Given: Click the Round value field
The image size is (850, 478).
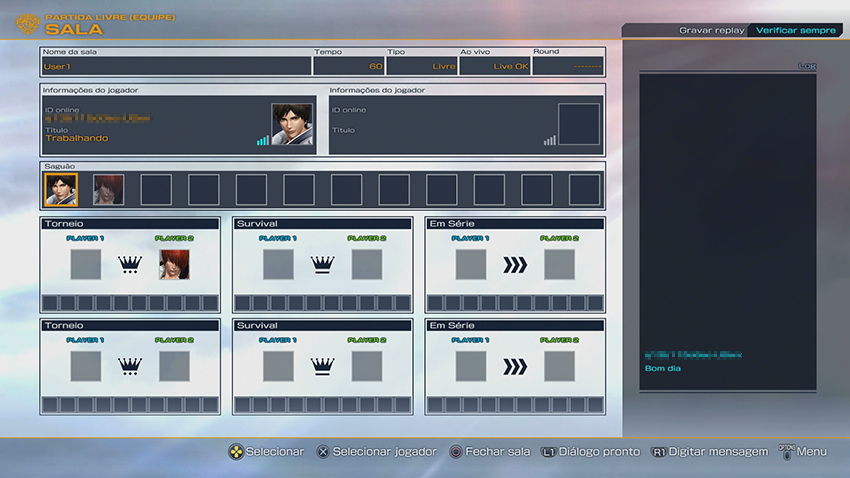Looking at the screenshot, I should point(568,66).
